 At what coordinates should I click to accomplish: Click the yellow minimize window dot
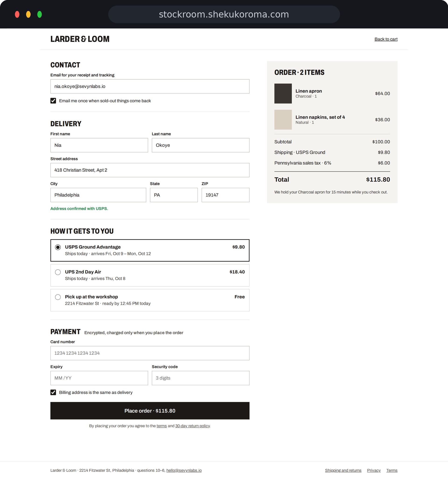click(28, 14)
